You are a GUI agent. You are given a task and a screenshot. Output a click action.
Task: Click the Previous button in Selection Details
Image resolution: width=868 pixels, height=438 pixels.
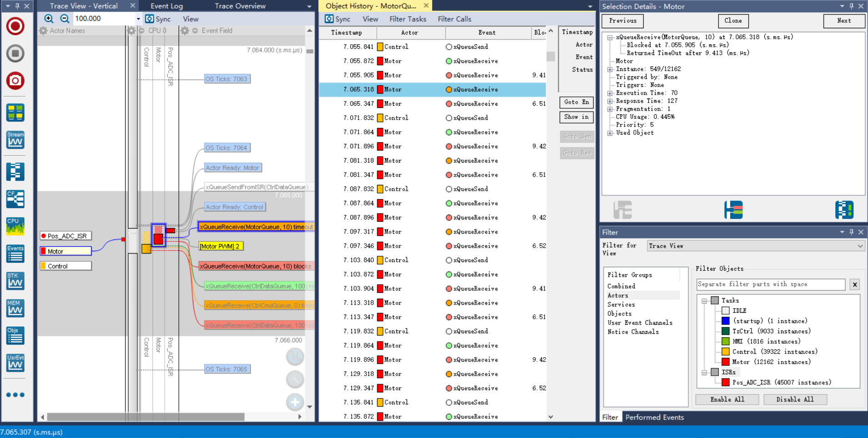tap(622, 21)
